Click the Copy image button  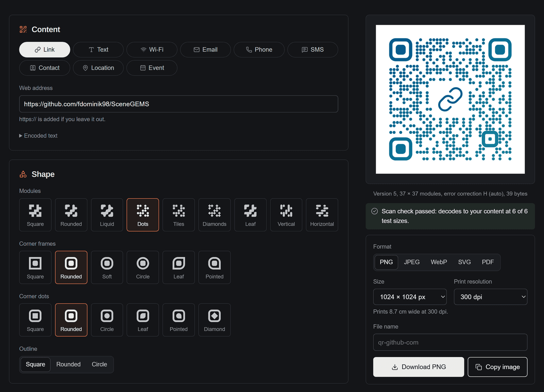point(497,367)
